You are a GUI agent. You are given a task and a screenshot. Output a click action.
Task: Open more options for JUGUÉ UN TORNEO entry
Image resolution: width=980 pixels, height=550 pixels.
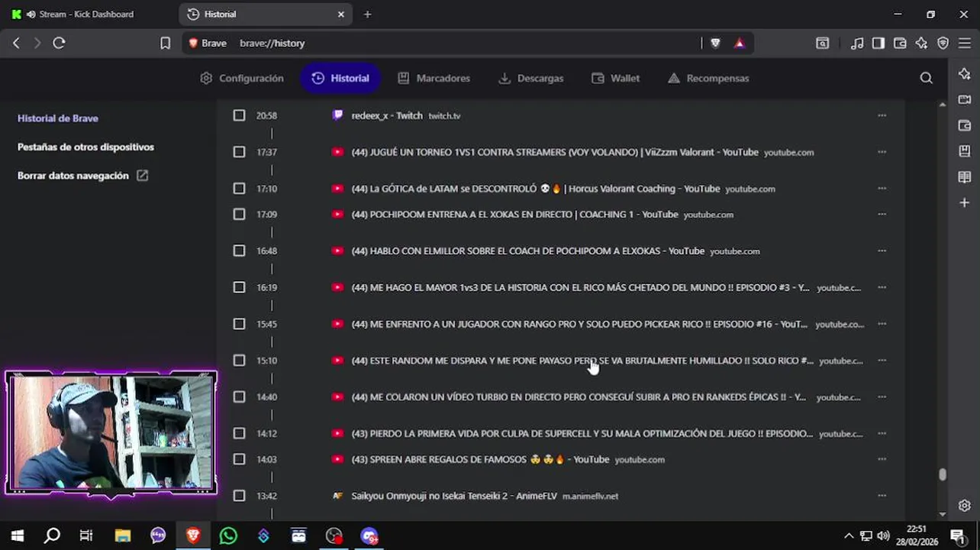[882, 152]
